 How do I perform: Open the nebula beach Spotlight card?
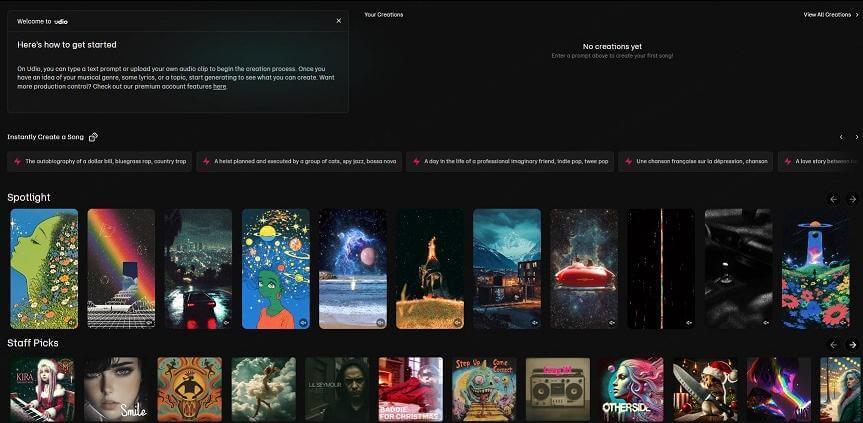(x=353, y=268)
